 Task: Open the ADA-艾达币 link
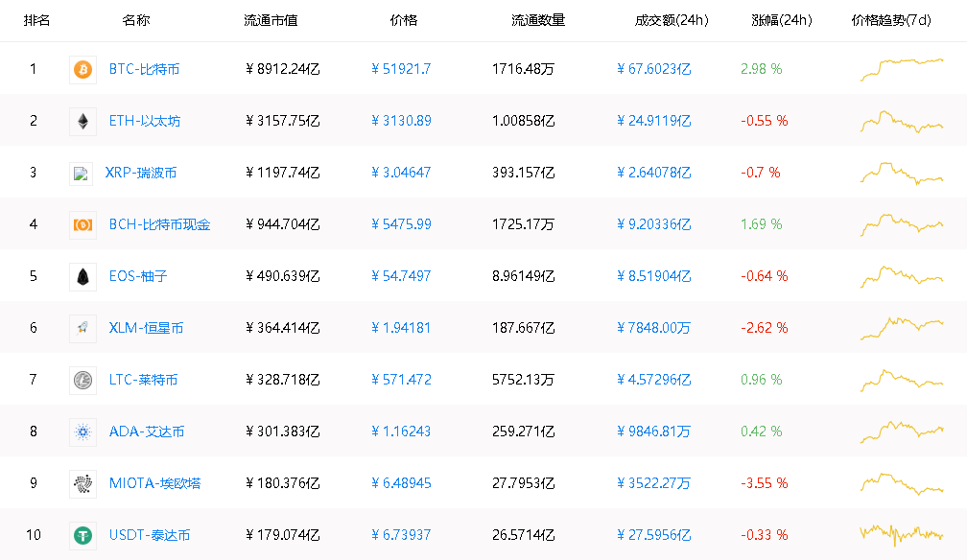click(x=147, y=432)
